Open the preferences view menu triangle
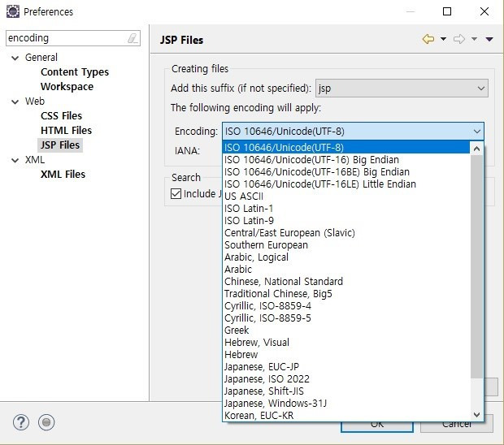Screen dimensions: 504x445 click(489, 39)
